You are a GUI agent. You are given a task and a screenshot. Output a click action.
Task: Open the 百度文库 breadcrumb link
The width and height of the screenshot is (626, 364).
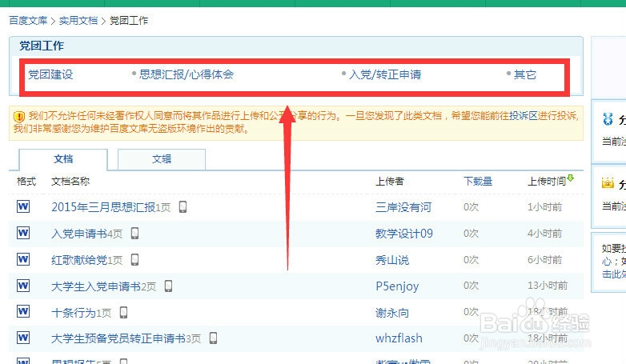coord(28,20)
